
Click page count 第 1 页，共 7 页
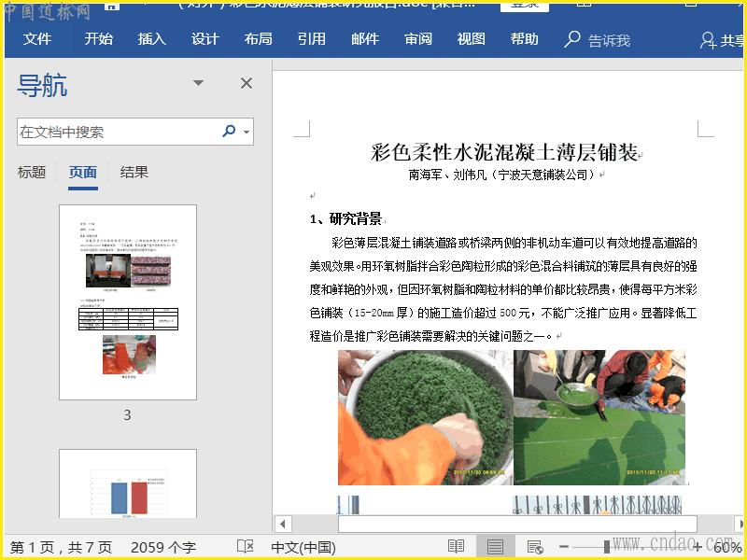pos(61,547)
